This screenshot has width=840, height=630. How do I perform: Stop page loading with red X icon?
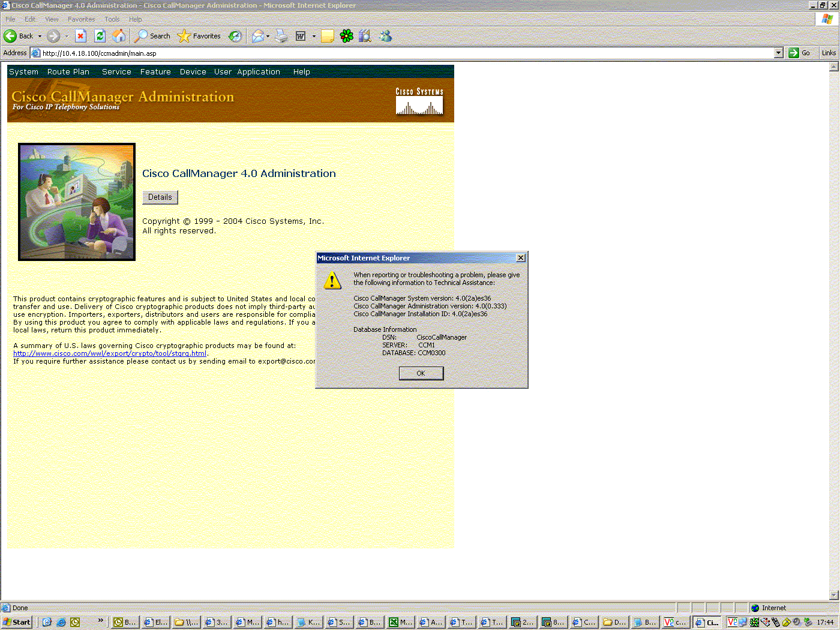coord(81,36)
